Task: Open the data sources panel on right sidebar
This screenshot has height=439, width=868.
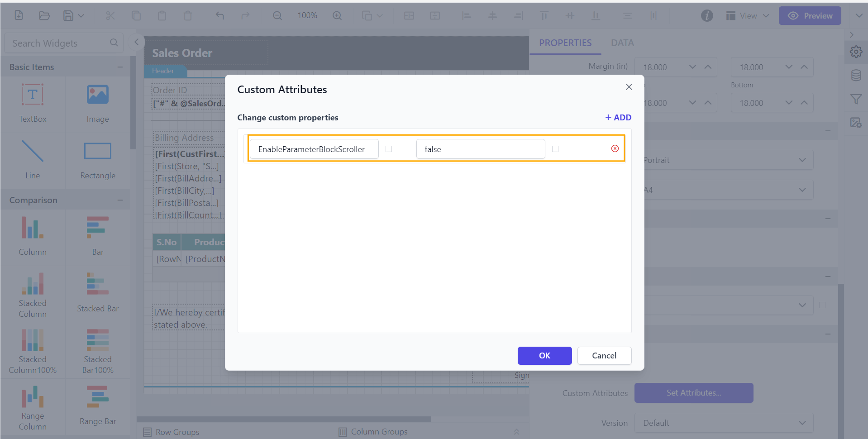Action: 856,75
